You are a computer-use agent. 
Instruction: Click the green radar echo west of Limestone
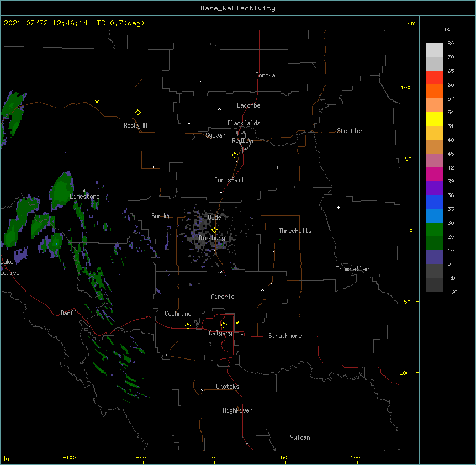[x=62, y=190]
